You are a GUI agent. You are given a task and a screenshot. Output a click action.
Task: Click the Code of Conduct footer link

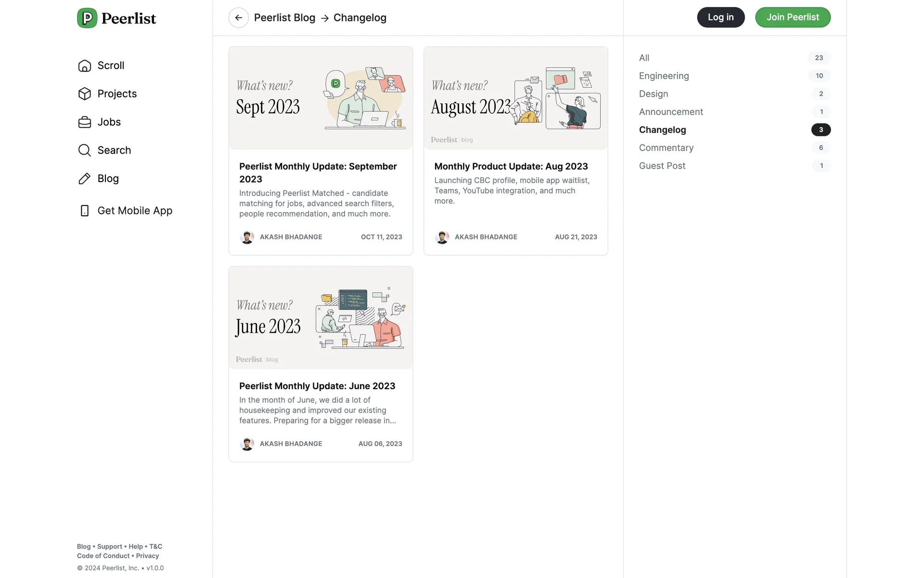pyautogui.click(x=103, y=556)
